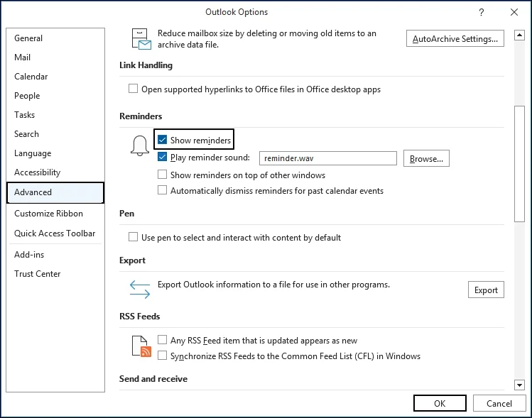This screenshot has width=532, height=418.
Task: Click the reminder.wav sound file field
Action: (x=327, y=158)
